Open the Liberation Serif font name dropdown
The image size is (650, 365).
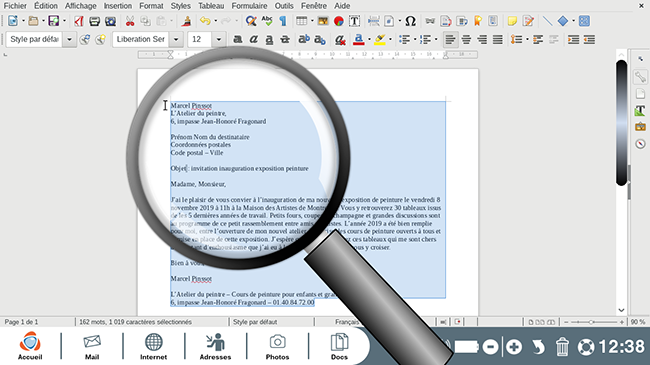tap(176, 39)
